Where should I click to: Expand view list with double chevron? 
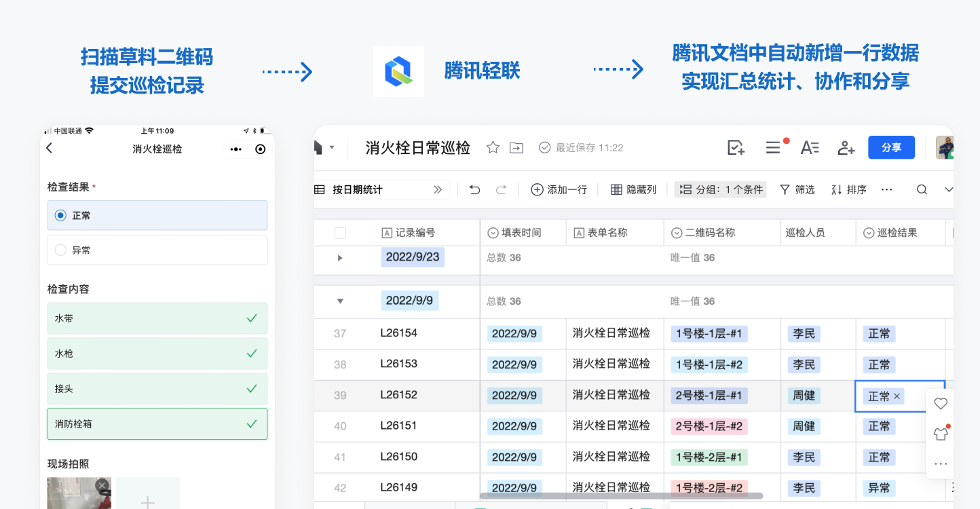tap(438, 189)
